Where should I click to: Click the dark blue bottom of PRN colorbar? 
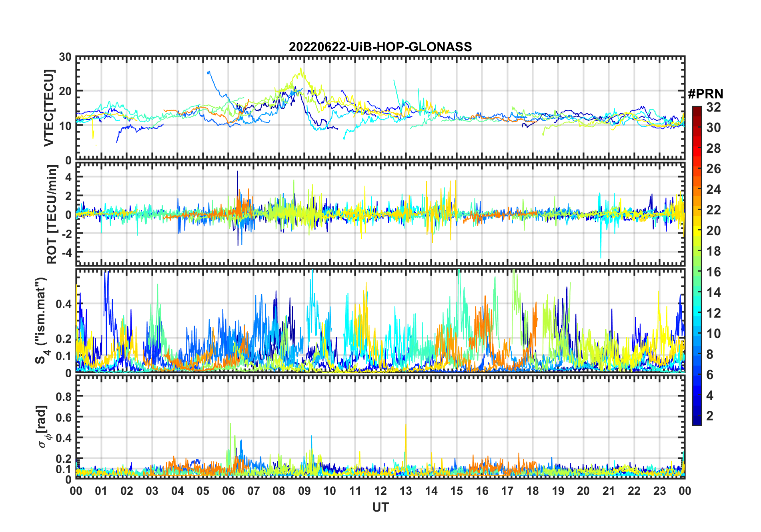(697, 420)
